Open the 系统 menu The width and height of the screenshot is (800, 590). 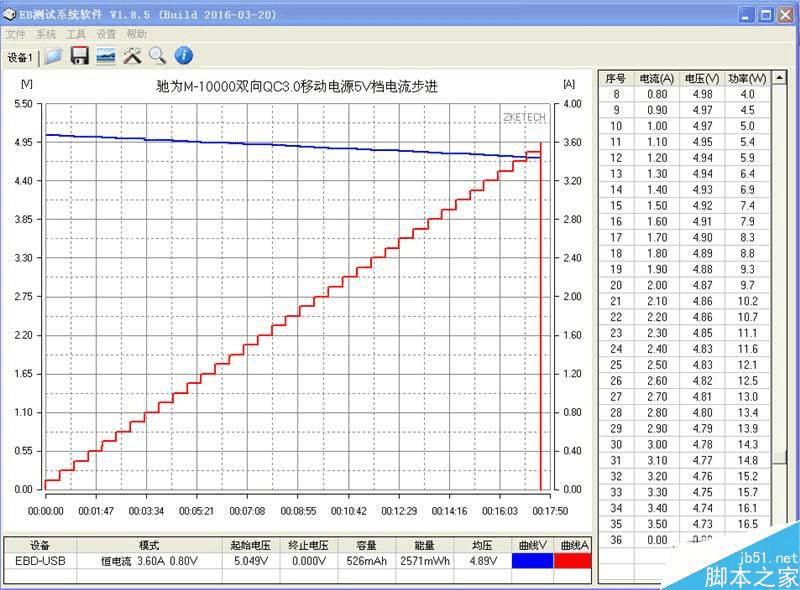[46, 34]
